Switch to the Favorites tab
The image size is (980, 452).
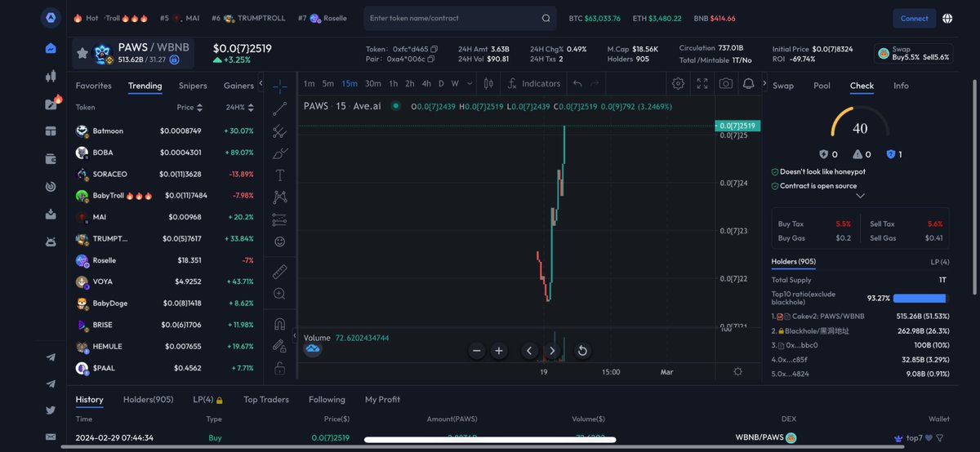[x=94, y=86]
